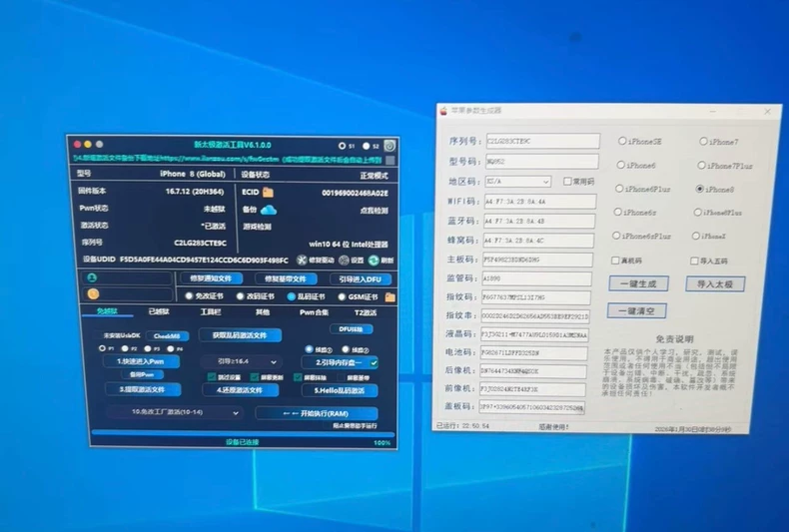Click the 序列号 serial number input field
This screenshot has width=789, height=532.
543,142
